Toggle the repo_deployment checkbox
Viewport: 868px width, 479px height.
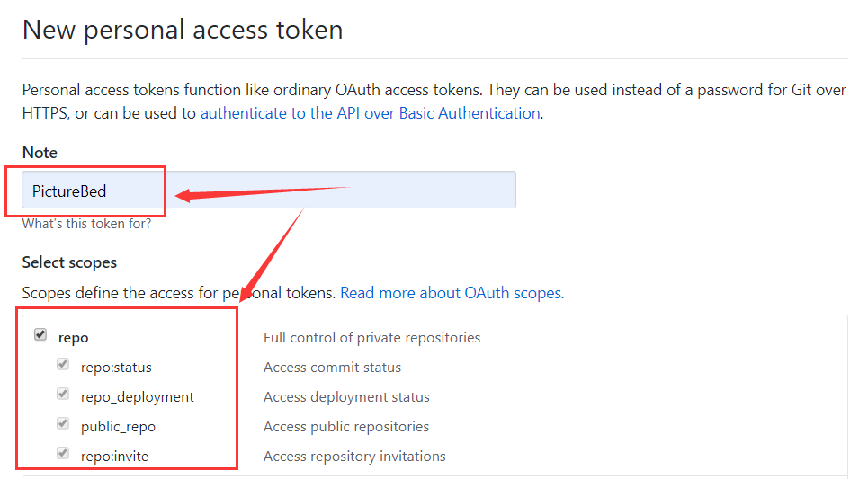[63, 394]
